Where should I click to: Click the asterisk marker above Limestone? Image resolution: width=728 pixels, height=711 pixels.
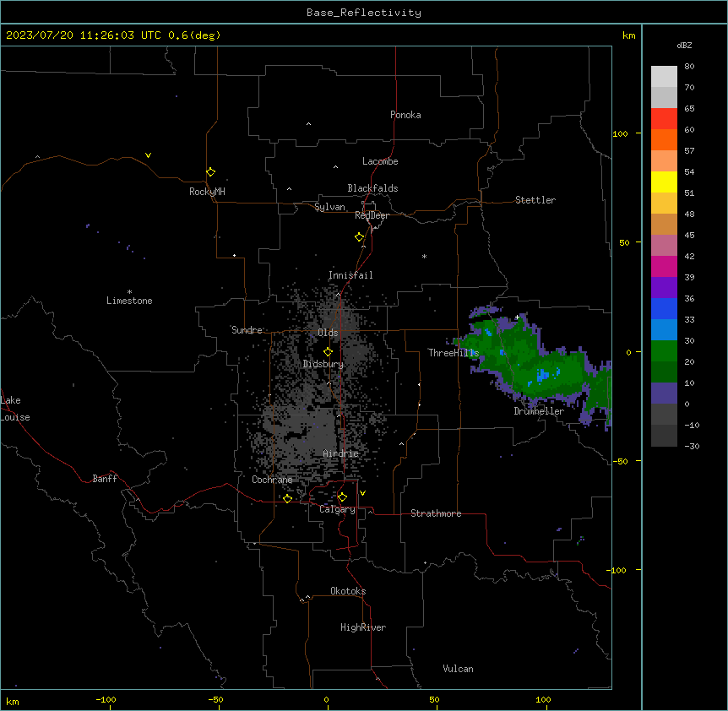coord(129,292)
